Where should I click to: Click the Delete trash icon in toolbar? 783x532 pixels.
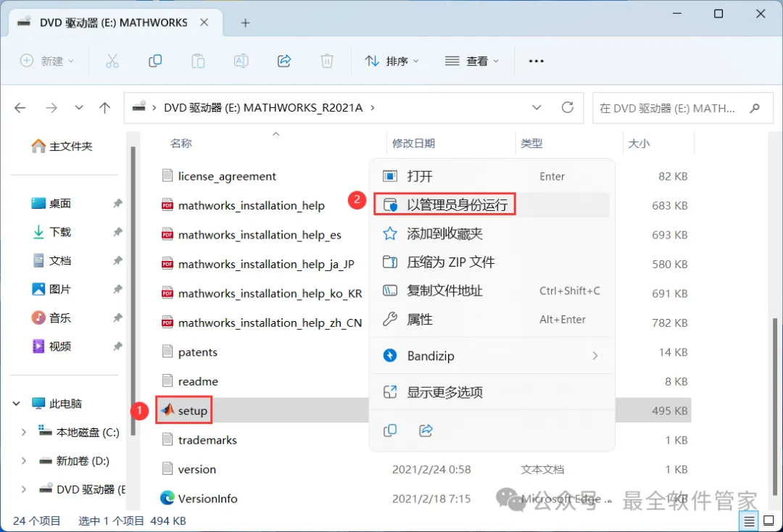326,61
